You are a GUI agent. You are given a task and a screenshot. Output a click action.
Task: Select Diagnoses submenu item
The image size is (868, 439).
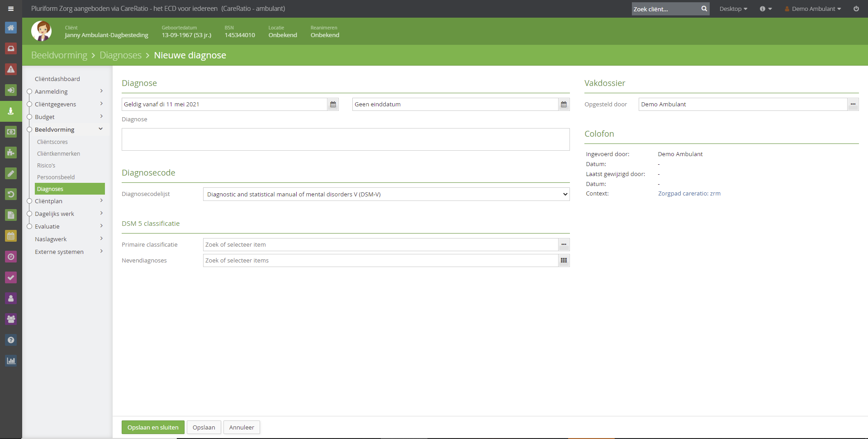point(70,189)
